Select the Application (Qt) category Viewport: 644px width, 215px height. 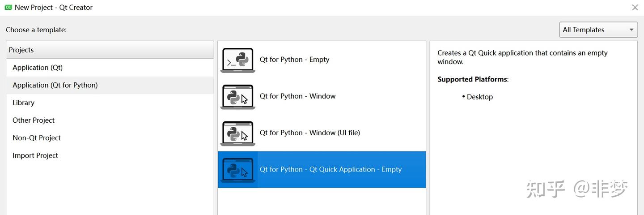click(x=110, y=68)
